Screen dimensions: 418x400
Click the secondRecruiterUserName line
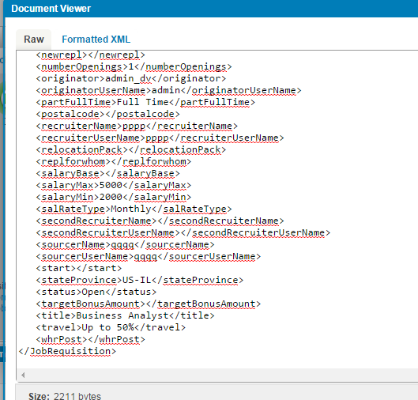[x=183, y=233]
